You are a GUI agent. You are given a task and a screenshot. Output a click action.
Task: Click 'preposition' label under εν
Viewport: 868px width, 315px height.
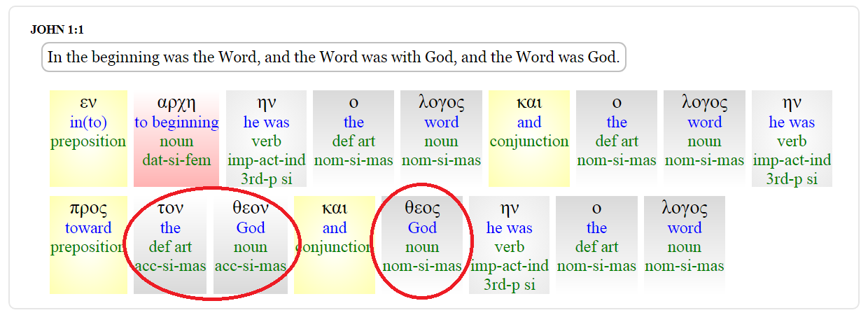click(x=88, y=141)
